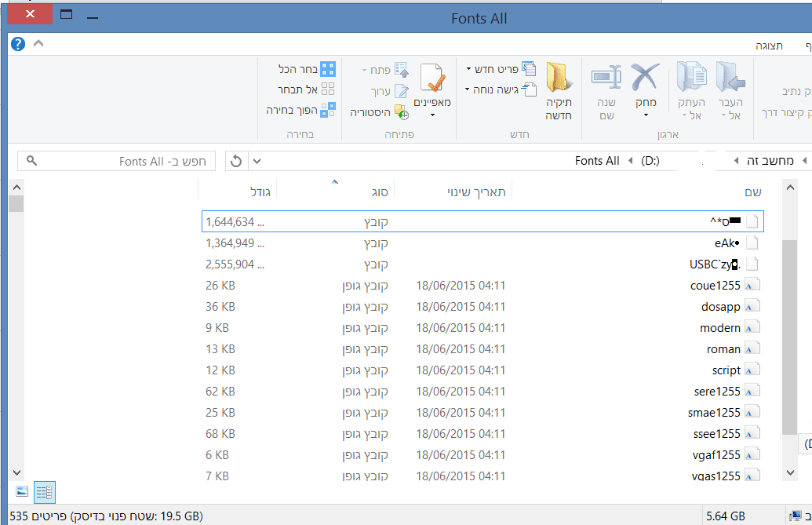Click the 62 KB size cell
This screenshot has width=812, height=525.
click(220, 392)
